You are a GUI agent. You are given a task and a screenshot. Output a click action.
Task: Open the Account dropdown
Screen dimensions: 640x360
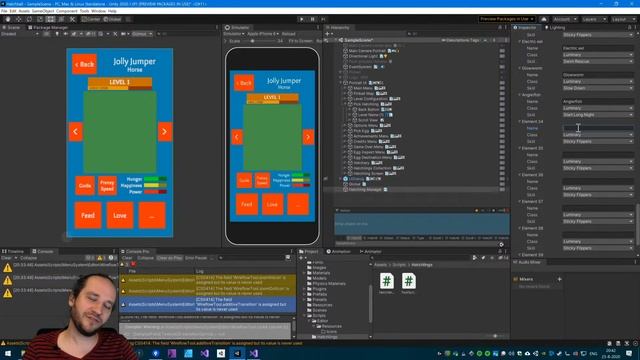tap(565, 19)
